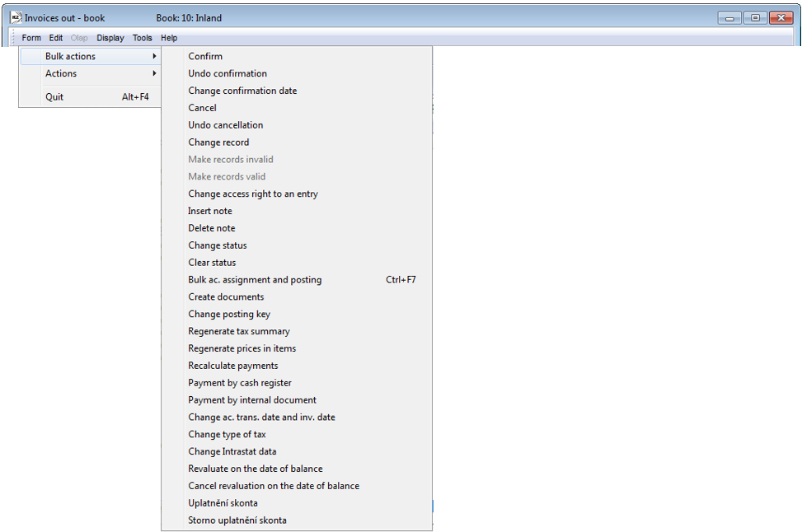Choose Undo cancellation
This screenshot has width=802, height=532.
point(297,125)
